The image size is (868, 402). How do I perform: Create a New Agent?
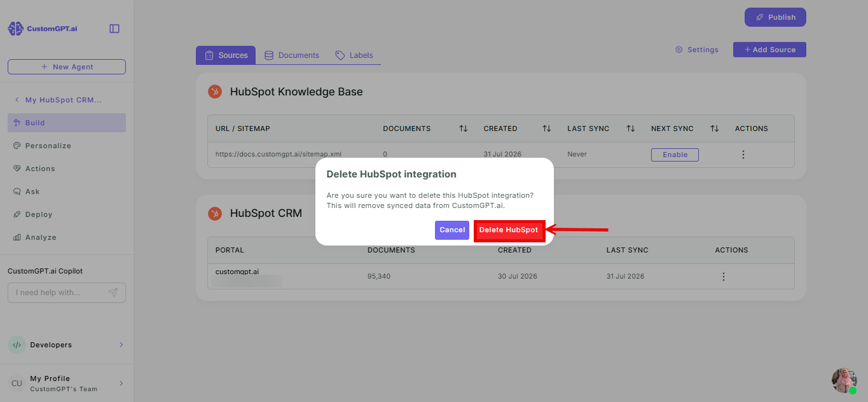(67, 67)
